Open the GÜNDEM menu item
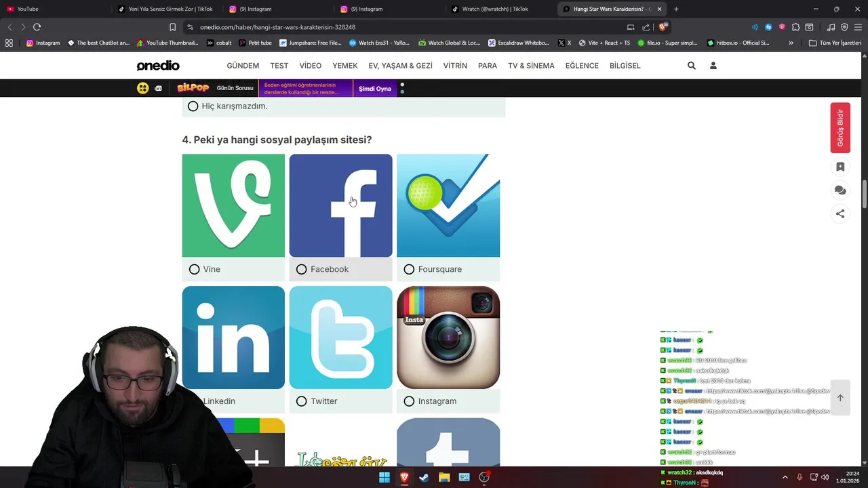868x488 pixels. point(243,66)
